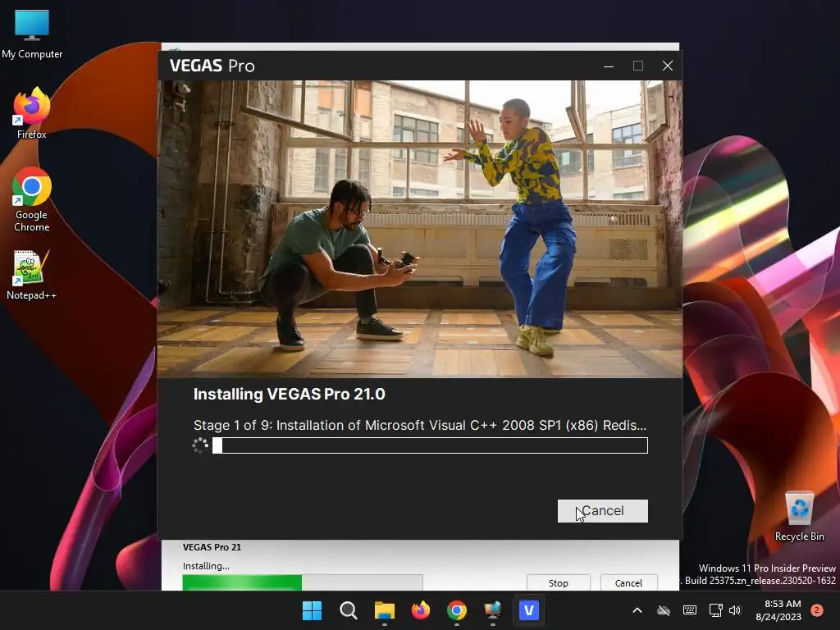This screenshot has height=630, width=840.
Task: Click the Installing VEGAS Pro 21.0 heading
Action: (290, 395)
